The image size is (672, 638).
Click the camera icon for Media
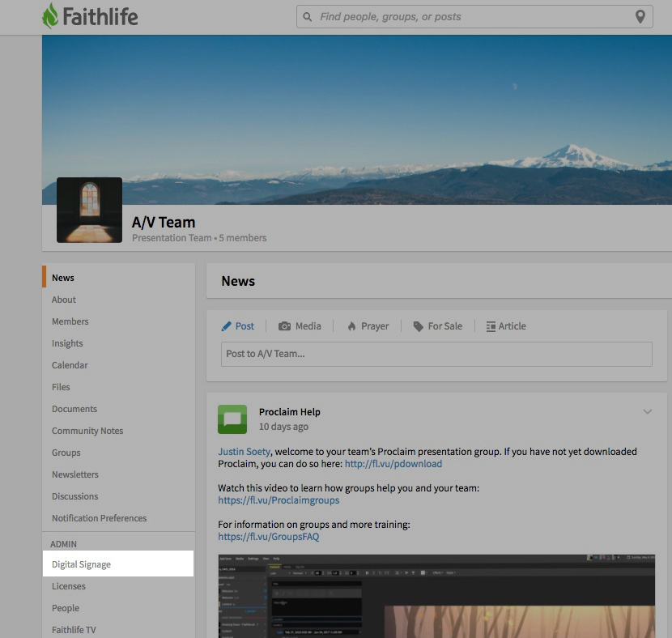(284, 326)
